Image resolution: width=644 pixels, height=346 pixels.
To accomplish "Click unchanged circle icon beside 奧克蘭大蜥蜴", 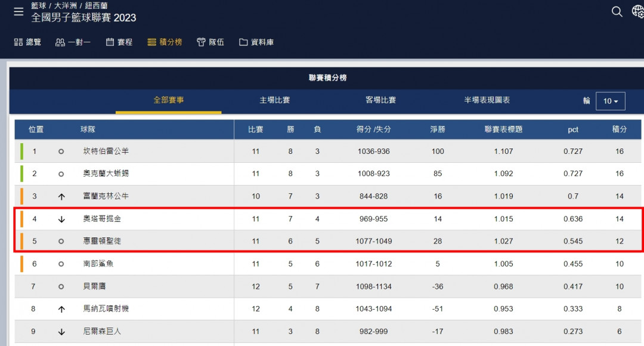I will [x=61, y=174].
